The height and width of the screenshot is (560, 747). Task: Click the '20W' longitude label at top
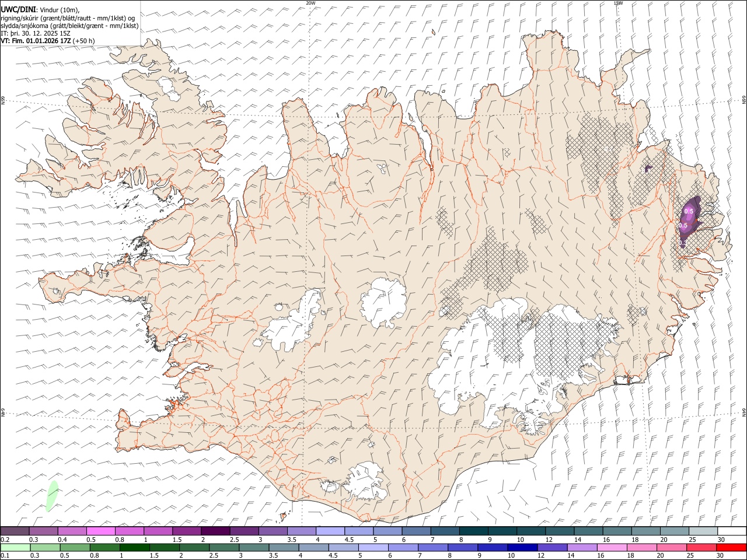(310, 3)
